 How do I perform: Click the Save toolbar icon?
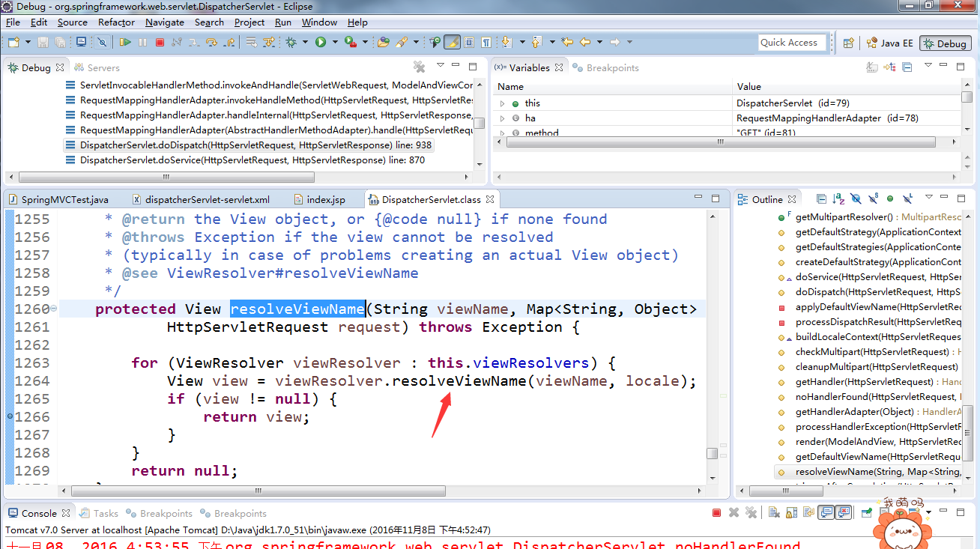pos(43,42)
